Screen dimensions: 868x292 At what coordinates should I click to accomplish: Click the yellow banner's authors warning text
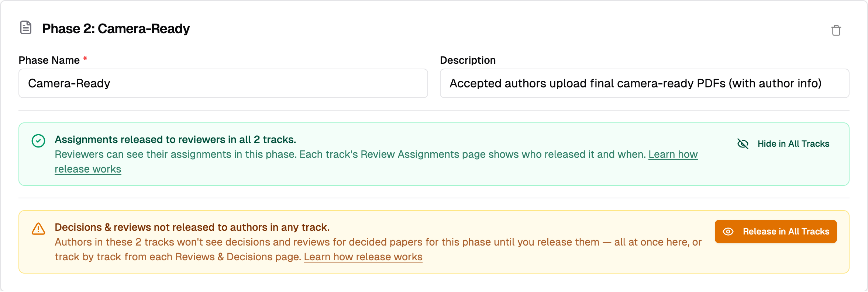tap(378, 249)
